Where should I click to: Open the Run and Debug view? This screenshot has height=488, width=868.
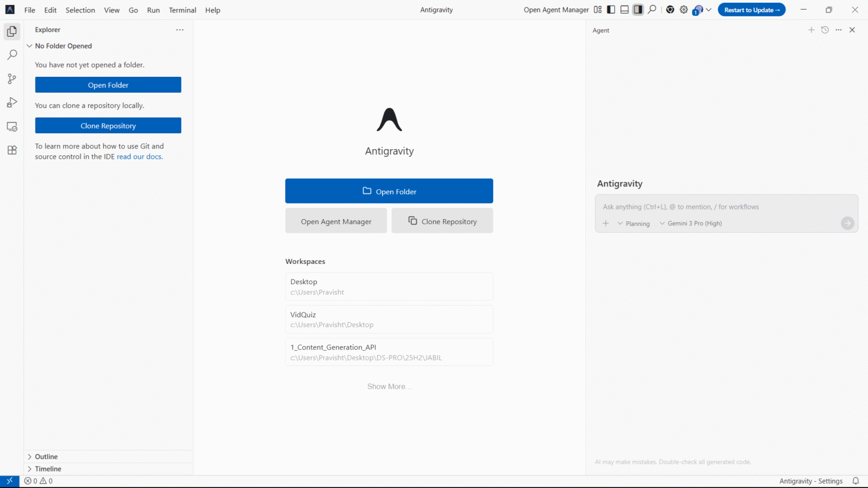click(11, 102)
